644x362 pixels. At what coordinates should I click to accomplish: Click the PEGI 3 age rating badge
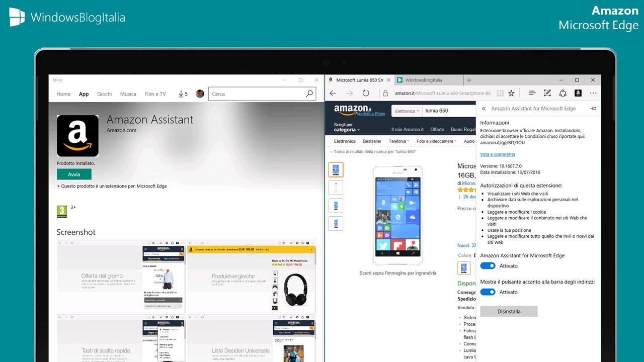coord(62,211)
